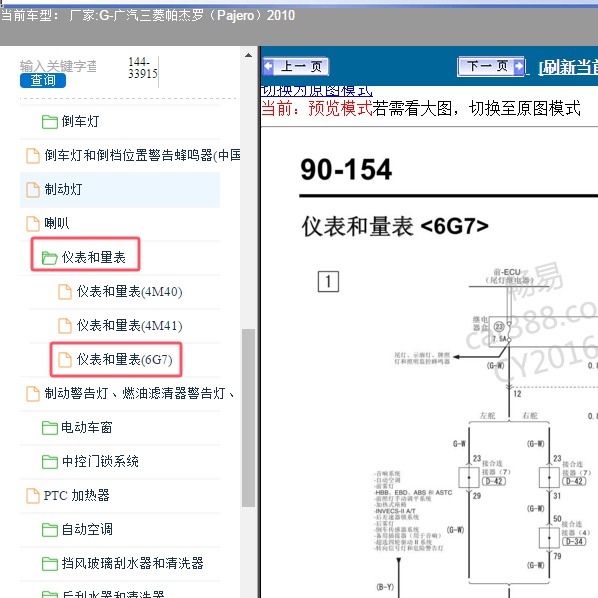Click the 刷新当前 refresh link

tap(568, 68)
